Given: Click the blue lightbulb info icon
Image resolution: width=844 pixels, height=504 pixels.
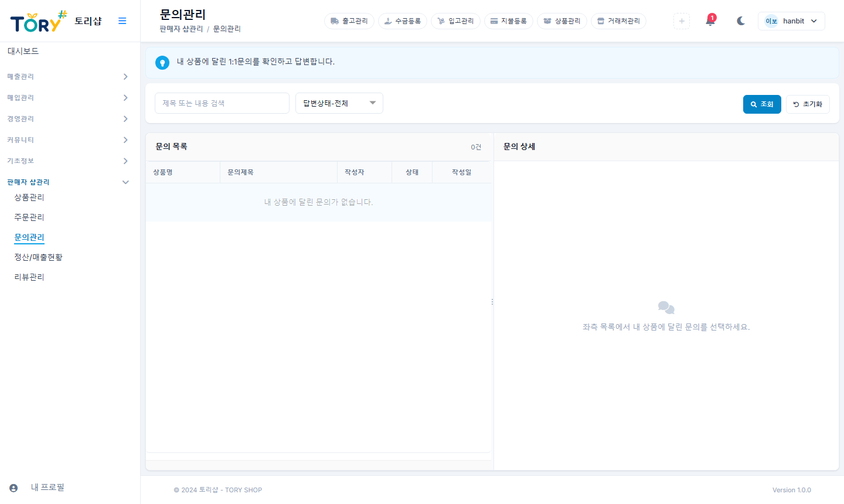Looking at the screenshot, I should tap(162, 63).
